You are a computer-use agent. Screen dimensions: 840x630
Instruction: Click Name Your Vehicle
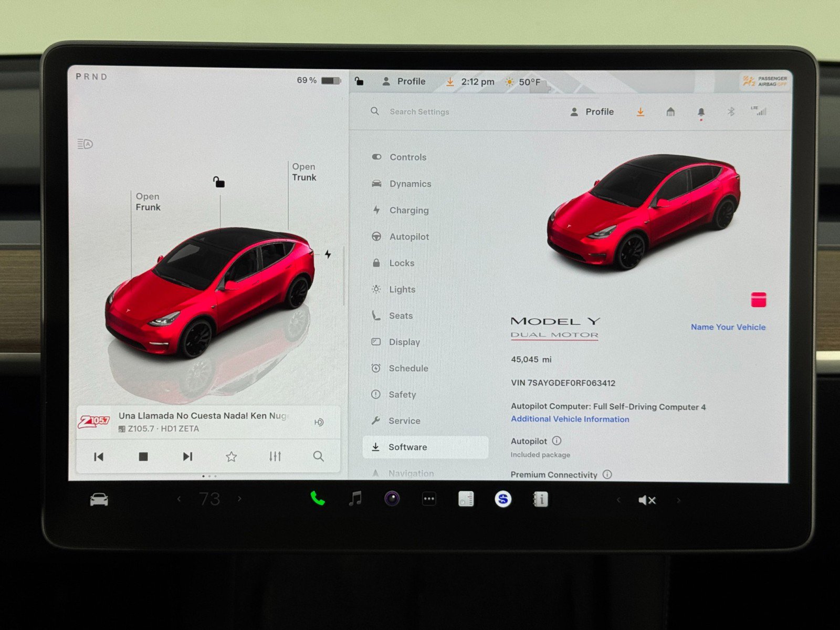click(728, 327)
